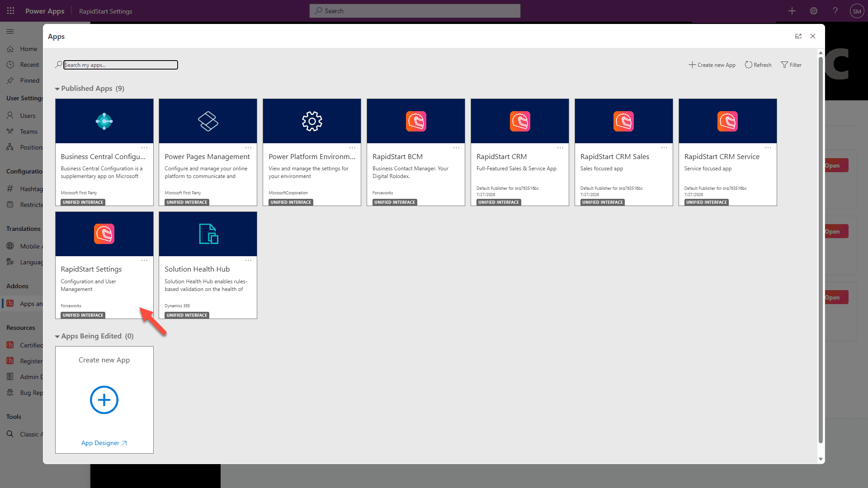Click the Solution Health Hub title

(197, 269)
